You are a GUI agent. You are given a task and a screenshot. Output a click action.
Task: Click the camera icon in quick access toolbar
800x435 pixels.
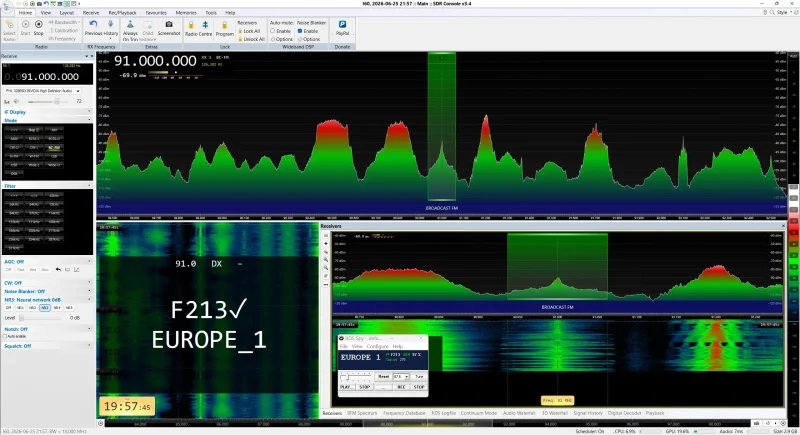tap(39, 4)
